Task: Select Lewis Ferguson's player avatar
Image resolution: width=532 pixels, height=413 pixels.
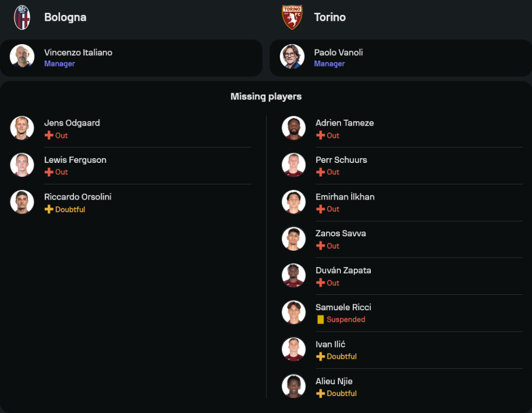Action: pyautogui.click(x=22, y=165)
